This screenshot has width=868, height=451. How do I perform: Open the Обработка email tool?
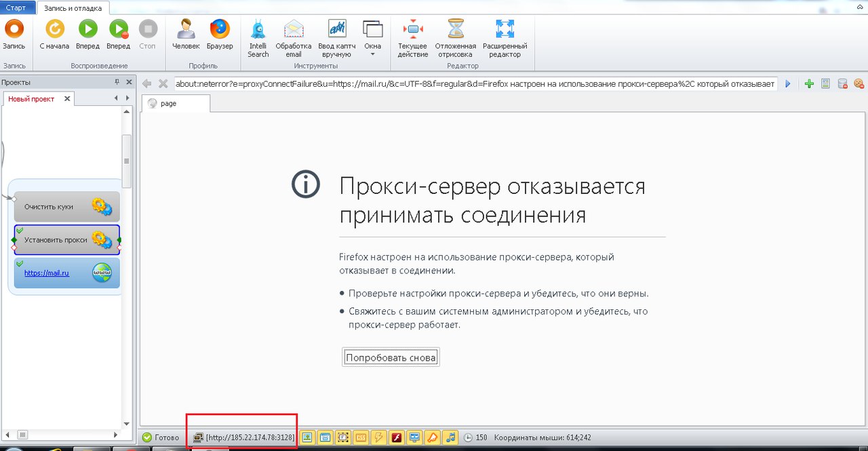tap(294, 39)
